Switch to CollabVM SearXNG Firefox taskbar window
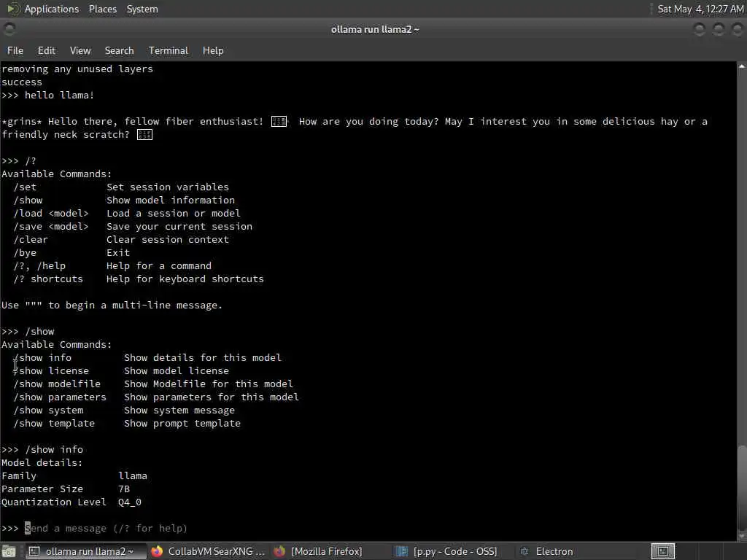This screenshot has width=747, height=560. (208, 551)
